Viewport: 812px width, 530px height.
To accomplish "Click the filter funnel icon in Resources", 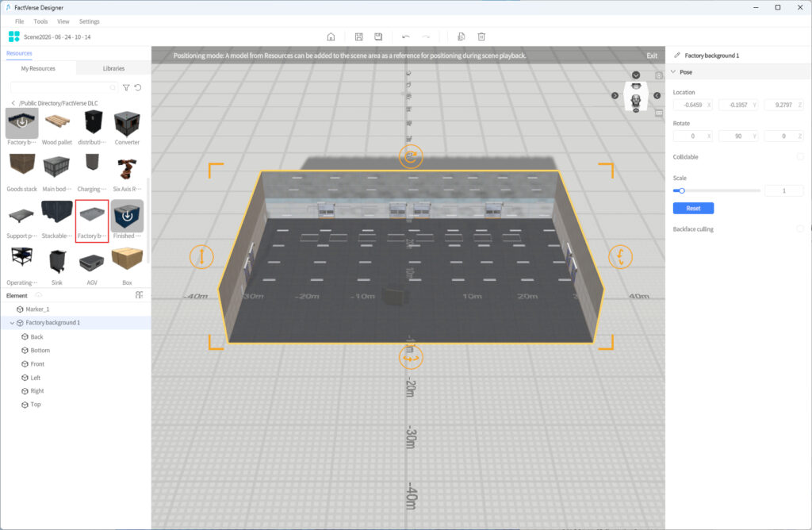I will click(x=126, y=87).
